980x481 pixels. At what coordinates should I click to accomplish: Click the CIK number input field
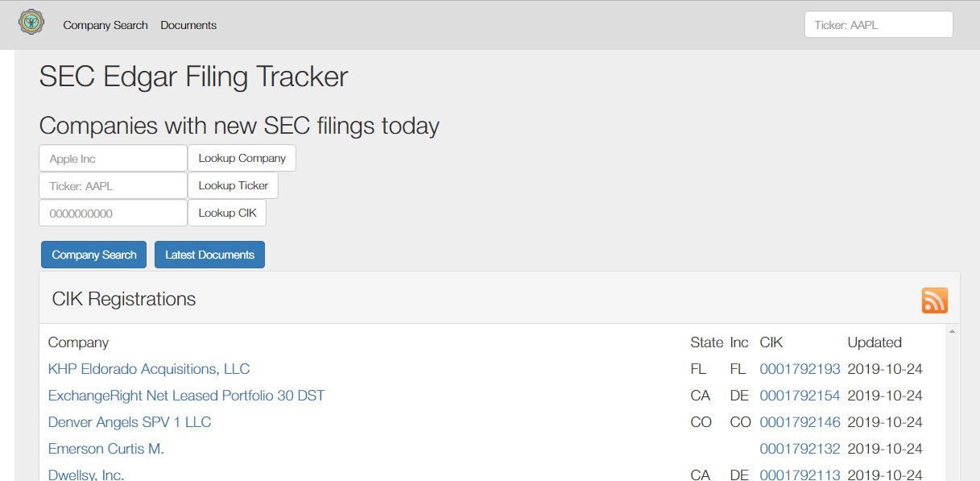(x=113, y=214)
